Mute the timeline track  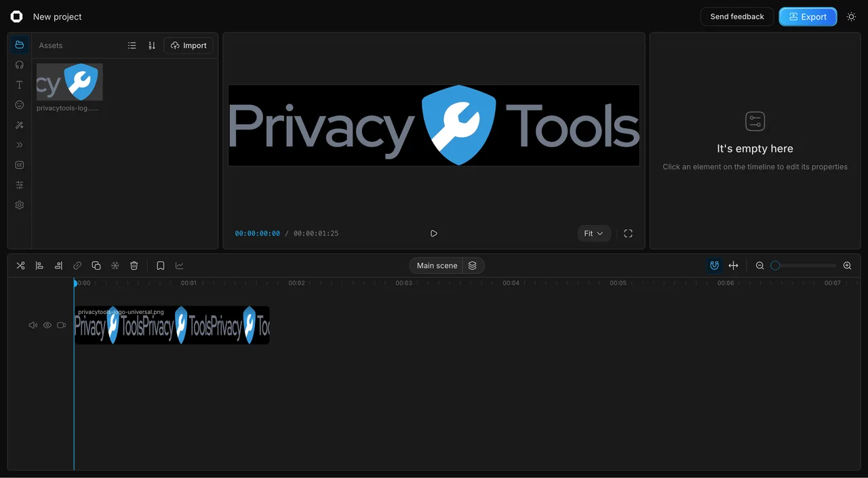33,325
